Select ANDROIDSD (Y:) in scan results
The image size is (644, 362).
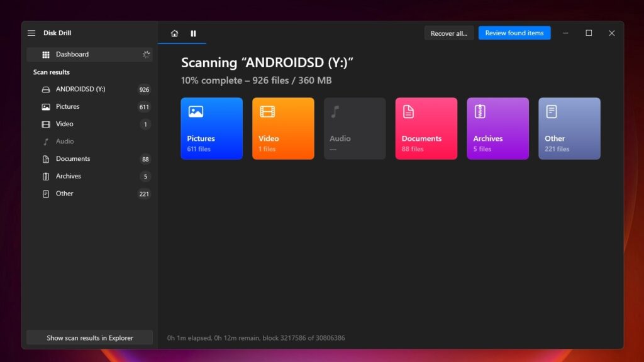pos(80,89)
